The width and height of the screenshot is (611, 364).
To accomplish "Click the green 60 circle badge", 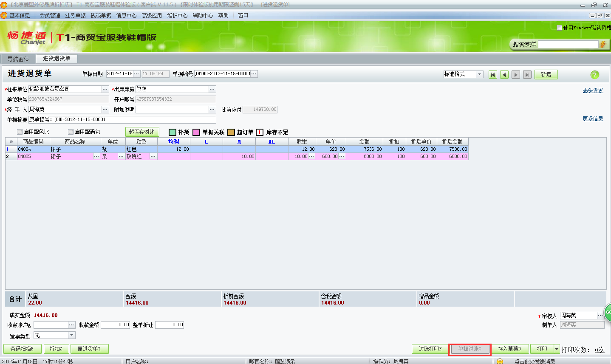I will click(608, 313).
